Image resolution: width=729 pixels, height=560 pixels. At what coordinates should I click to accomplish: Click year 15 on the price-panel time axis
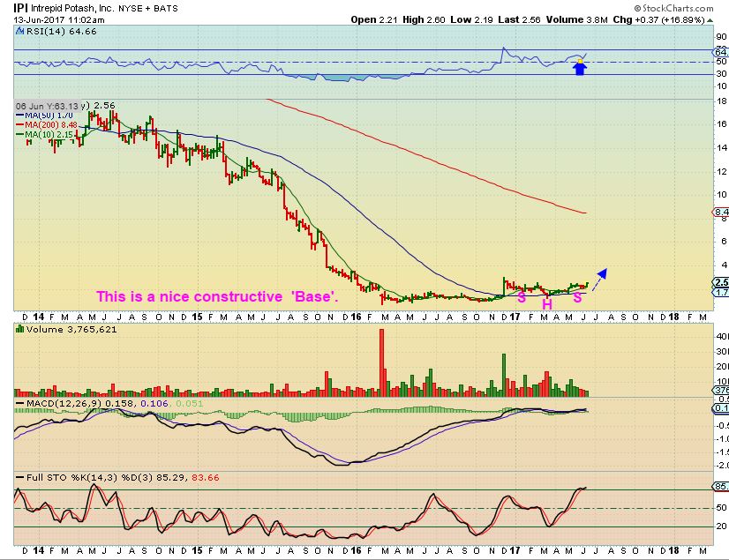[x=197, y=317]
